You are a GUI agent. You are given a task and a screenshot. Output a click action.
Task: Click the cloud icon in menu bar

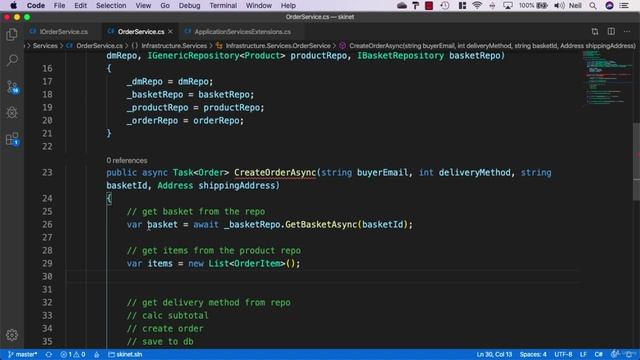(402, 5)
